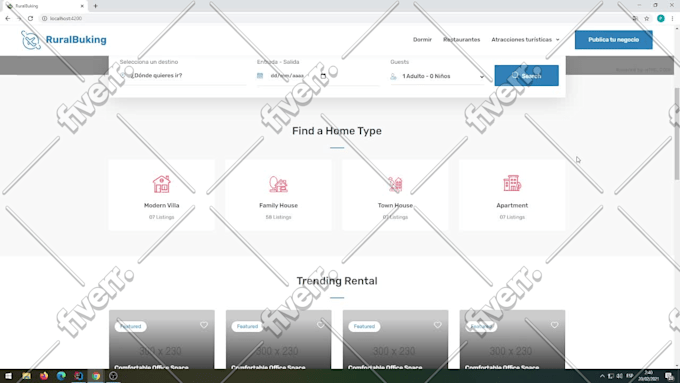Open the fourth trending rental thumbnail

click(512, 340)
